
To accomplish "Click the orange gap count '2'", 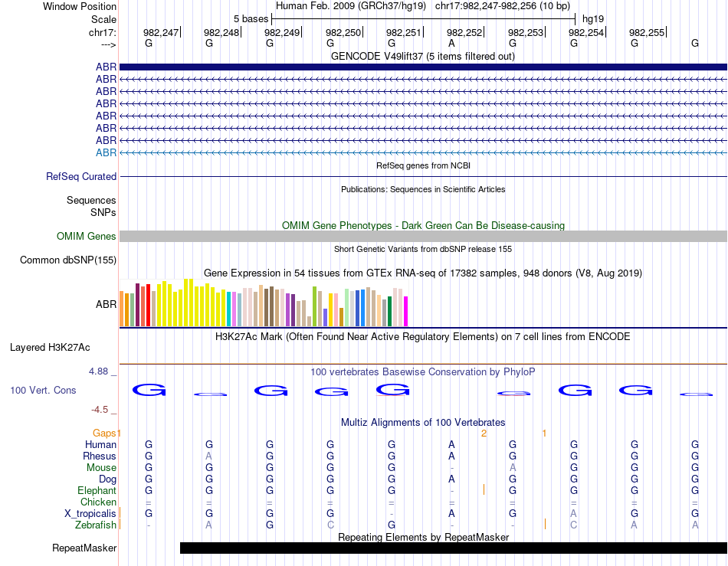I will click(484, 433).
